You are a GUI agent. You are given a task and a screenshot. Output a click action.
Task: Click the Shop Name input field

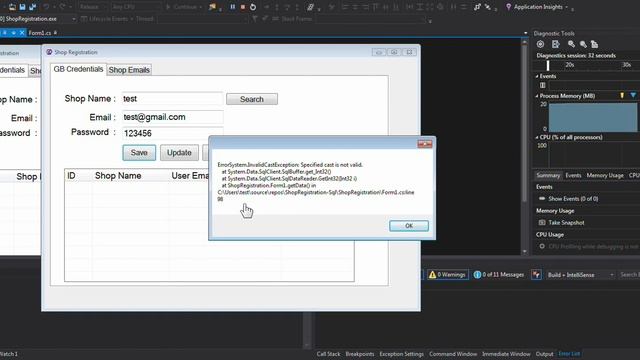[173, 99]
